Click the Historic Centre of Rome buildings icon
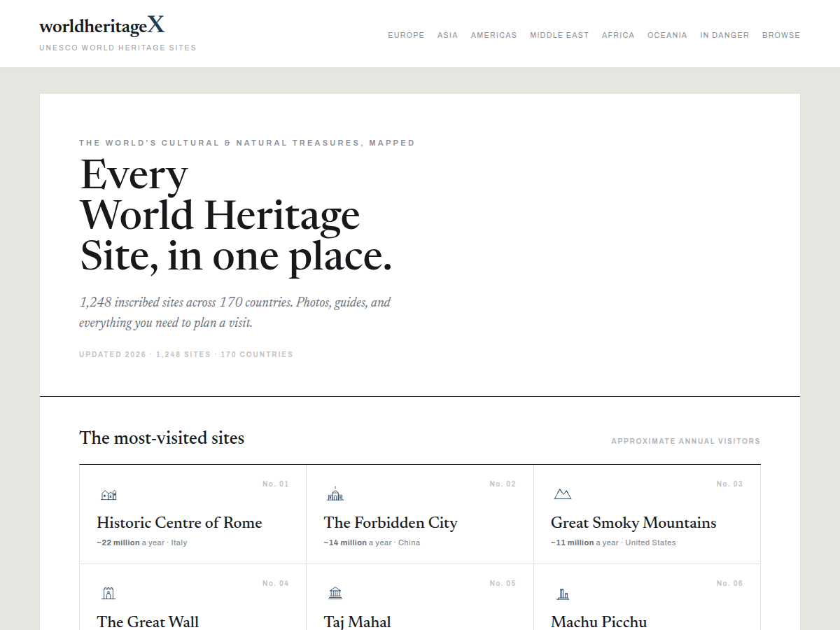Screen dimensions: 840x630 click(108, 495)
